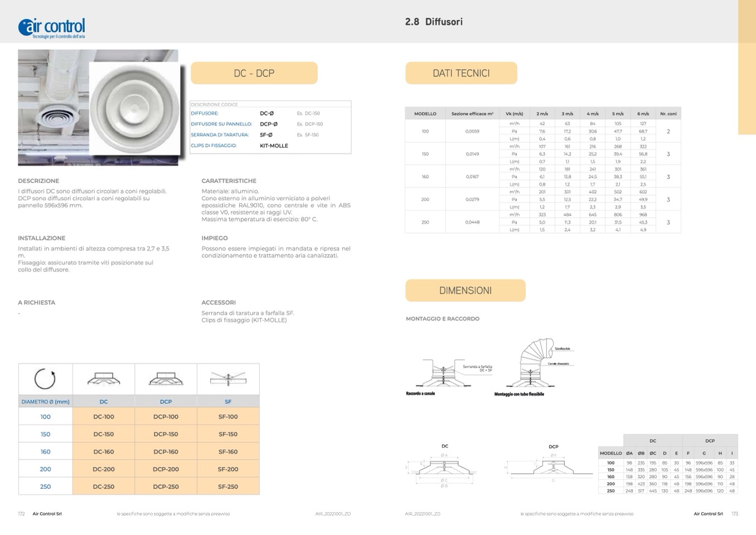756x535 pixels.
Task: Click the round diffuser product photo
Action: click(x=135, y=108)
